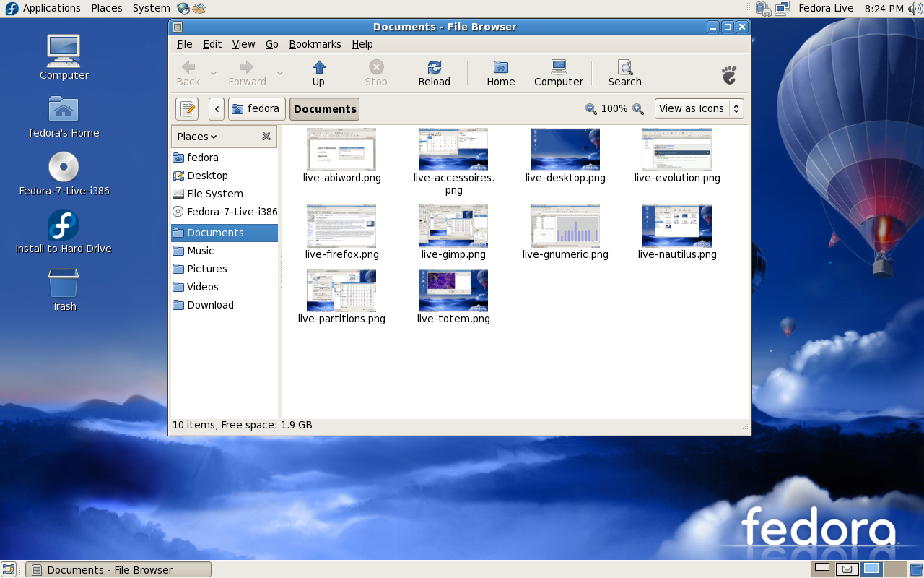The width and height of the screenshot is (924, 578).
Task: Select fedora home in Places sidebar
Action: pos(225,158)
